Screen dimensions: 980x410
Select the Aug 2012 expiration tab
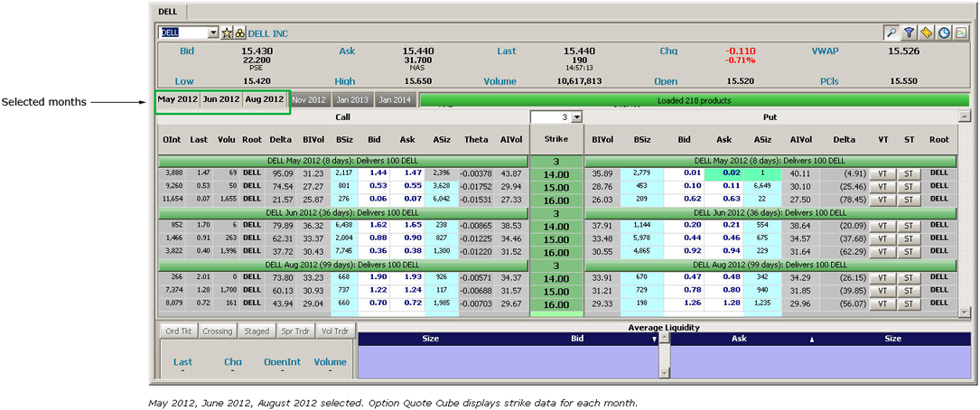(x=265, y=99)
